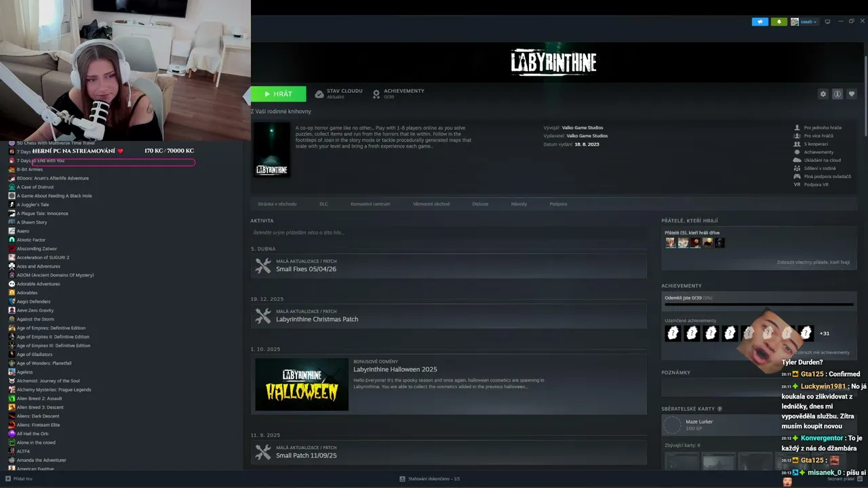Select Aeve:Zero Gravity game
This screenshot has height=488, width=868.
(x=35, y=310)
